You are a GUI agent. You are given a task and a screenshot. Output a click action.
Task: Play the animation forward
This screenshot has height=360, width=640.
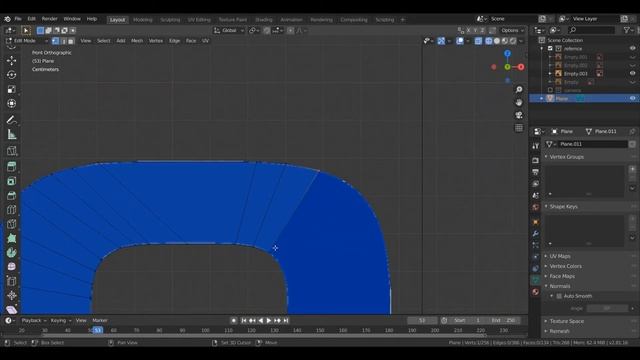pyautogui.click(x=269, y=321)
